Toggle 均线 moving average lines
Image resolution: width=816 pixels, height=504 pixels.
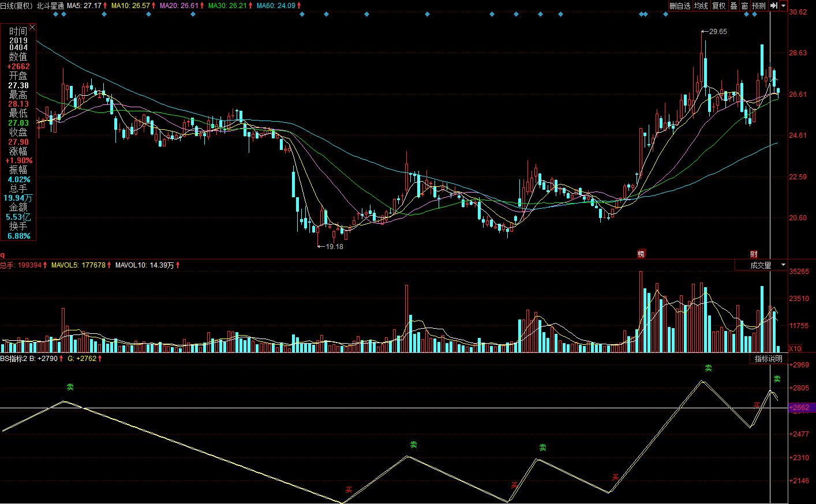(x=701, y=6)
